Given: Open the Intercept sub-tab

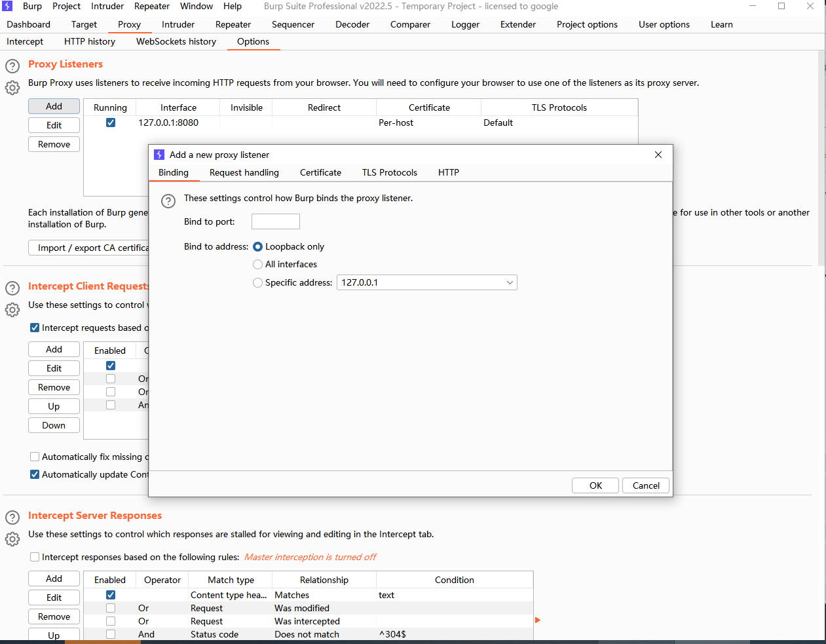Looking at the screenshot, I should coord(25,41).
